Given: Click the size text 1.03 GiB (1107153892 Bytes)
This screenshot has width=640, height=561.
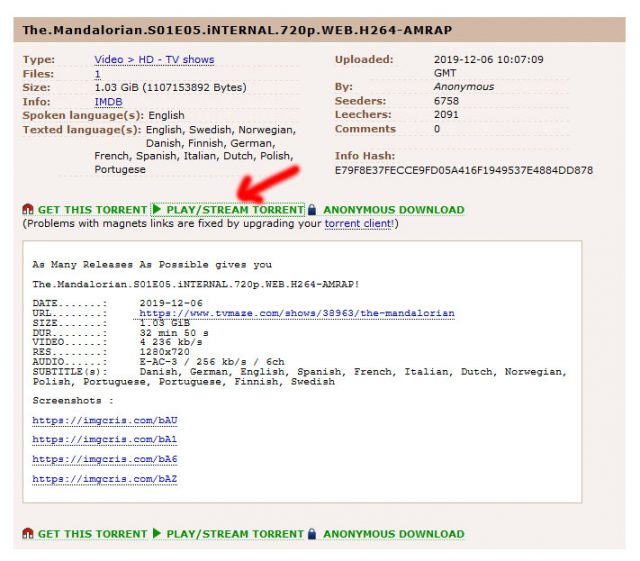Looking at the screenshot, I should point(170,88).
